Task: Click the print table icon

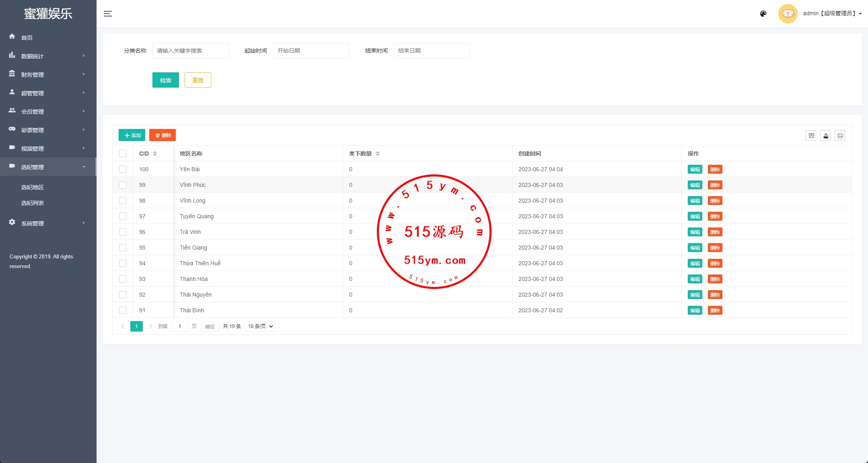Action: (840, 136)
